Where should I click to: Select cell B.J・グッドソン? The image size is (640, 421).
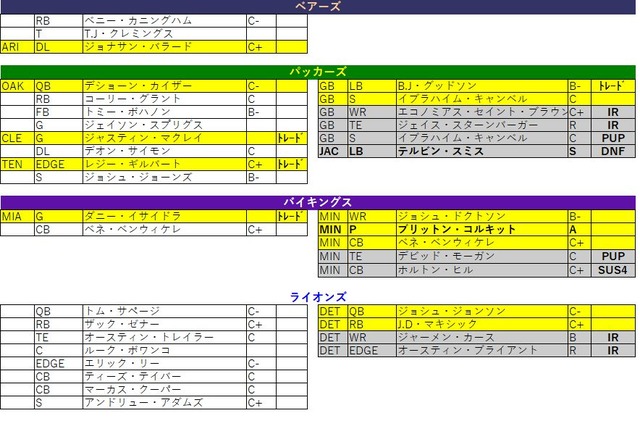482,86
